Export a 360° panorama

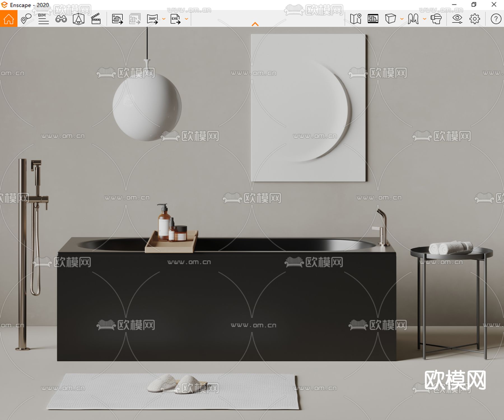(x=152, y=19)
